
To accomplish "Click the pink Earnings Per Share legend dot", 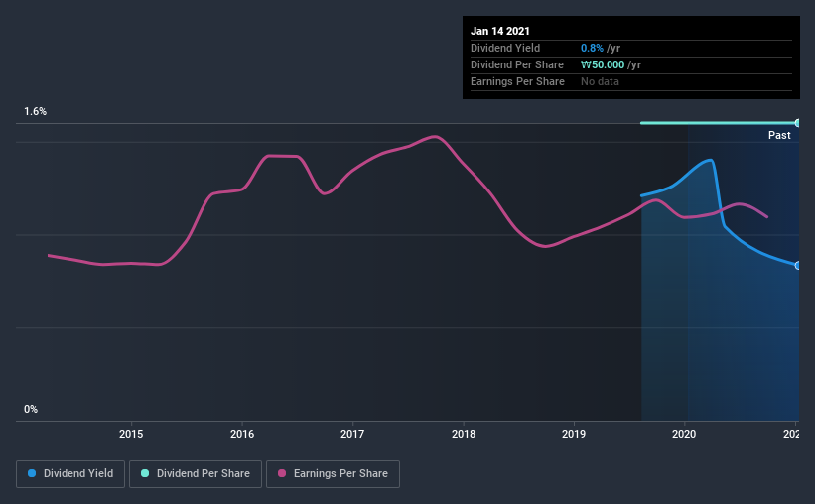I will point(282,473).
